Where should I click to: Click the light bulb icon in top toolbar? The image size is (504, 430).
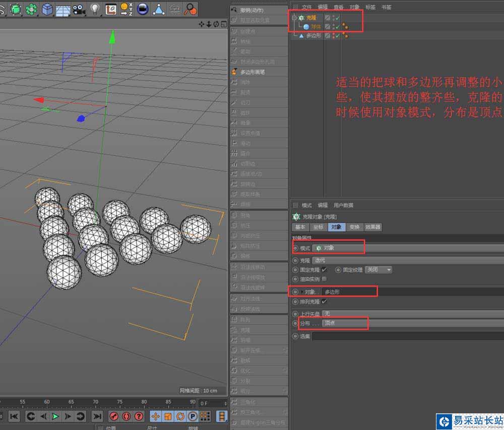tap(94, 9)
